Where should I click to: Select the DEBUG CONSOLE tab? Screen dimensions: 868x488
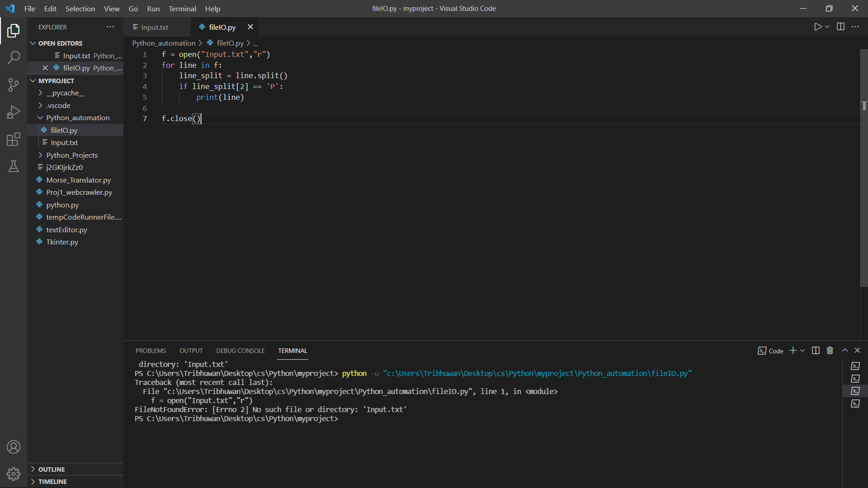(240, 351)
